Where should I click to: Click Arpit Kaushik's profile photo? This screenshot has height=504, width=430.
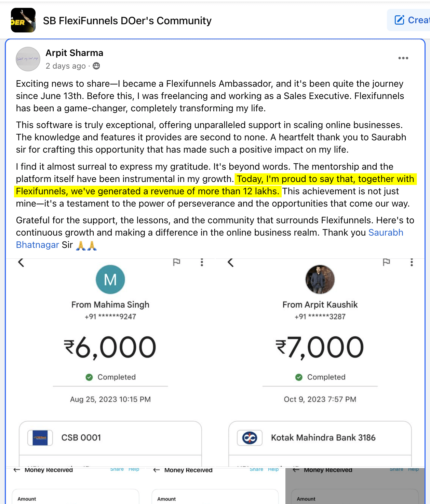[x=320, y=280]
